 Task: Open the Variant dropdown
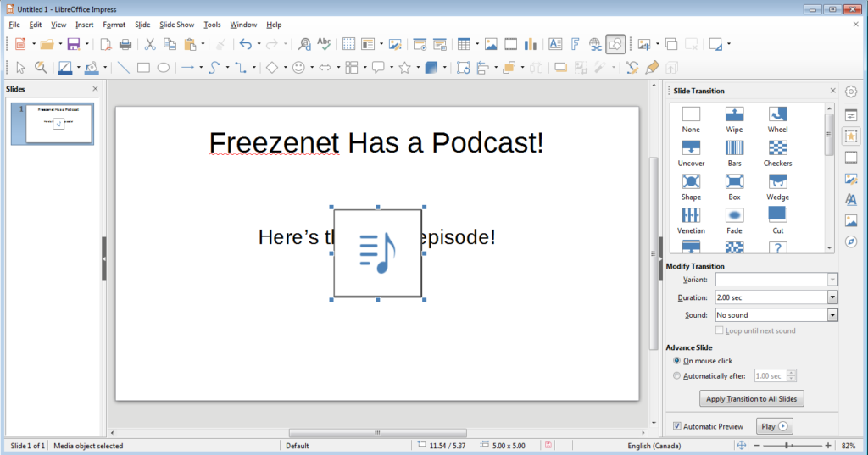[832, 280]
